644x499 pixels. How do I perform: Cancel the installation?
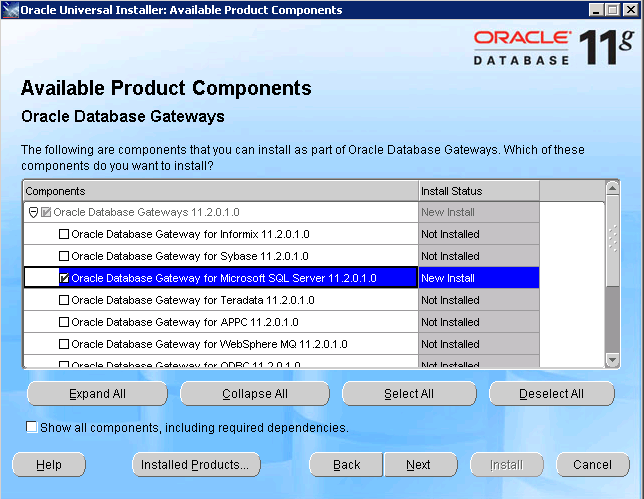[x=593, y=465]
